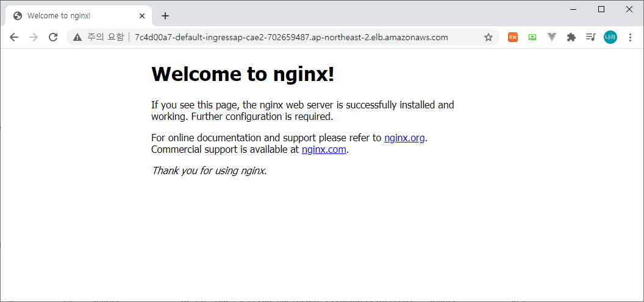Open the nginx.org link
Viewport: 644px width, 302px height.
pos(404,138)
